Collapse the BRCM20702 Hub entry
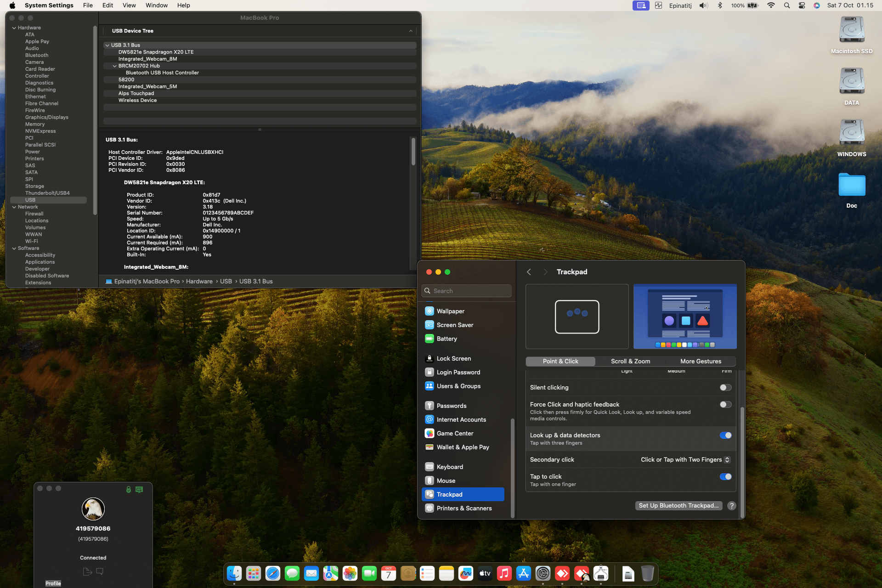 point(115,66)
